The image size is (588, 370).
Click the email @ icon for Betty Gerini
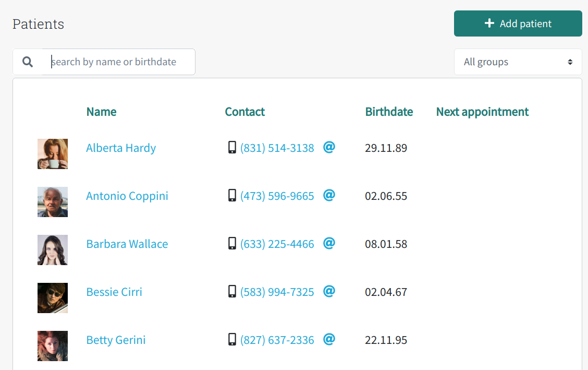pos(329,339)
